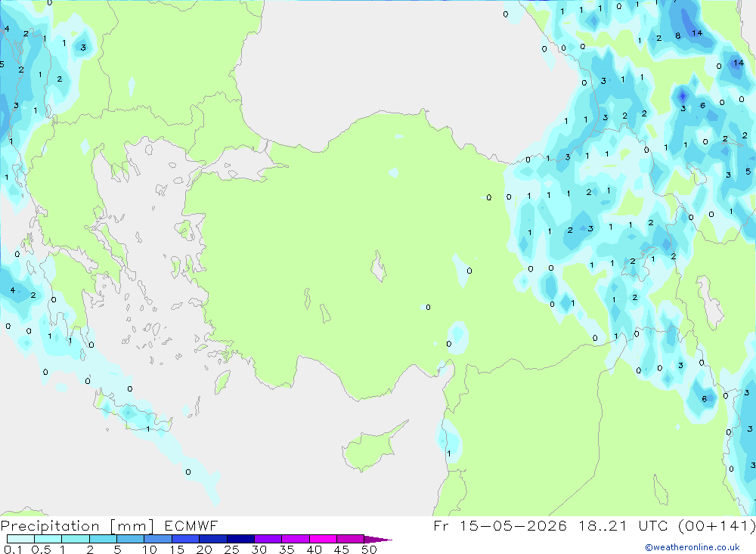Select the 20–25 mm dark blue swatch
756x554 pixels.
pyautogui.click(x=213, y=539)
